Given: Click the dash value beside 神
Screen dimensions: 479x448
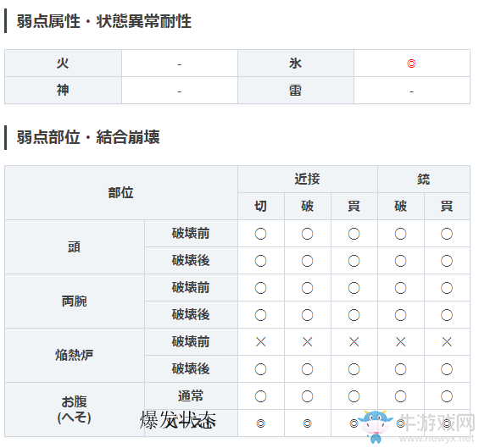Looking at the screenshot, I should coord(180,91).
